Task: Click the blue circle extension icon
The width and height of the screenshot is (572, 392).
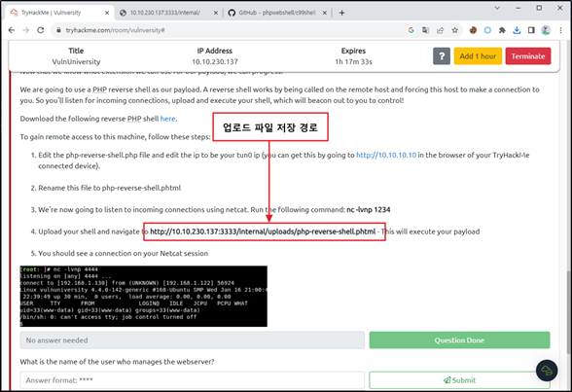Action: pyautogui.click(x=487, y=30)
